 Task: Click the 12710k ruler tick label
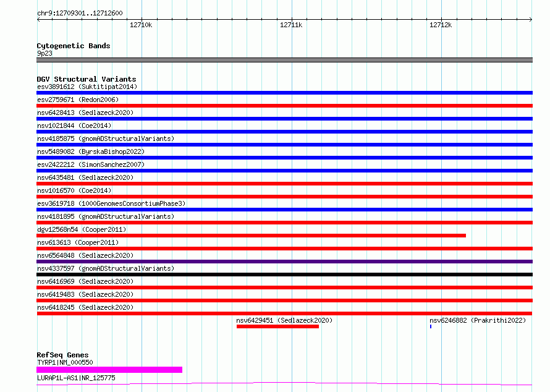[141, 25]
